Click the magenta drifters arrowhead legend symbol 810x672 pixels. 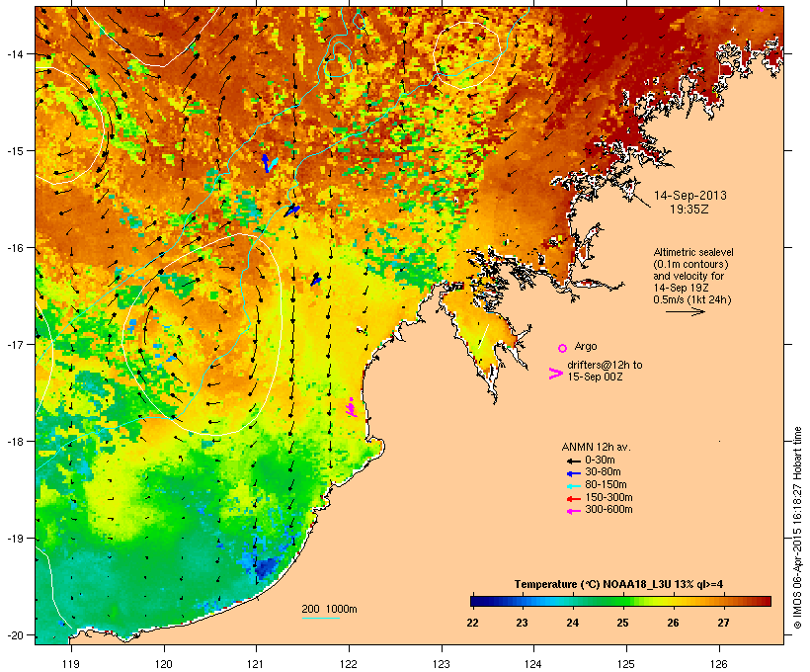click(x=555, y=374)
